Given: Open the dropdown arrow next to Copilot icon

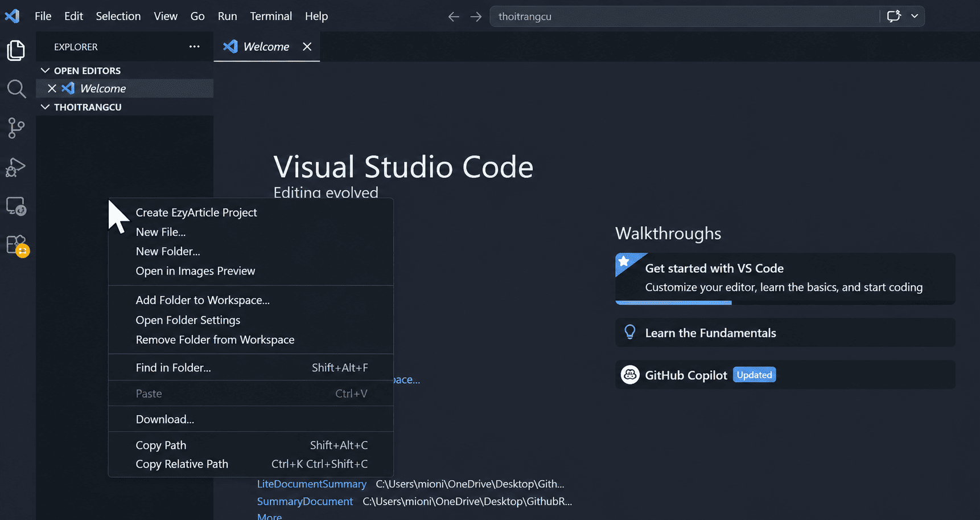Looking at the screenshot, I should click(x=915, y=16).
